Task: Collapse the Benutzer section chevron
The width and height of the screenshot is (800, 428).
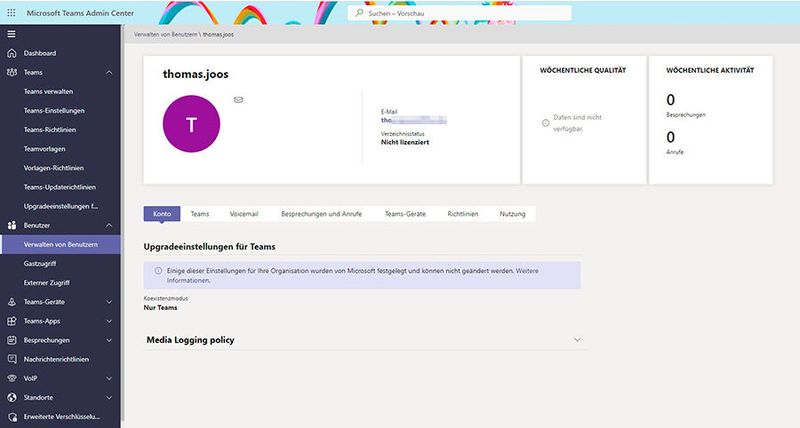Action: tap(109, 225)
